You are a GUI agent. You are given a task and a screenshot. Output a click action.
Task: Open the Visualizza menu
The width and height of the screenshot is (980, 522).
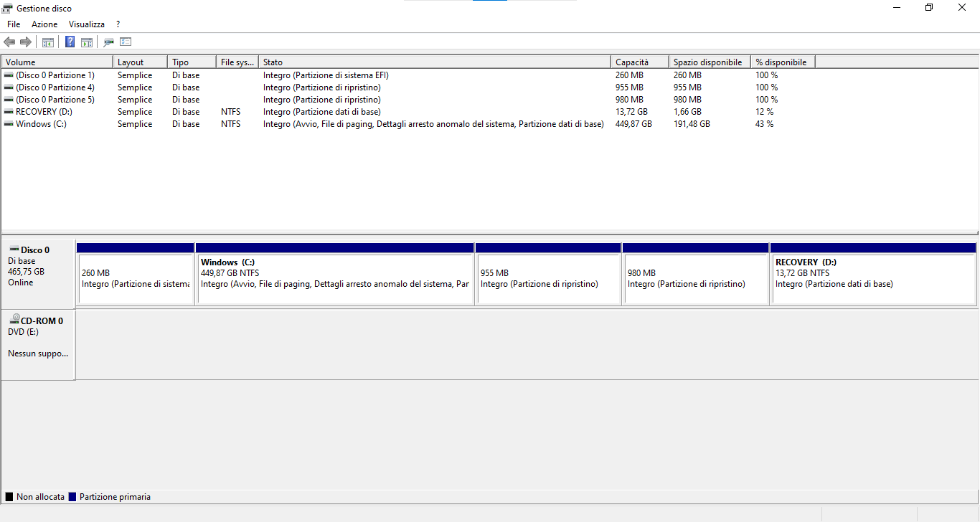coord(87,24)
